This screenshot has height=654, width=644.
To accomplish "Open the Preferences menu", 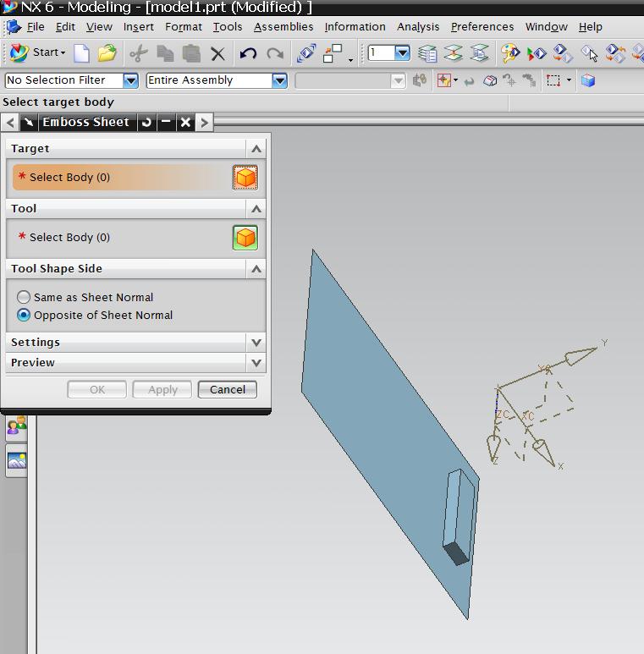I will (x=482, y=27).
